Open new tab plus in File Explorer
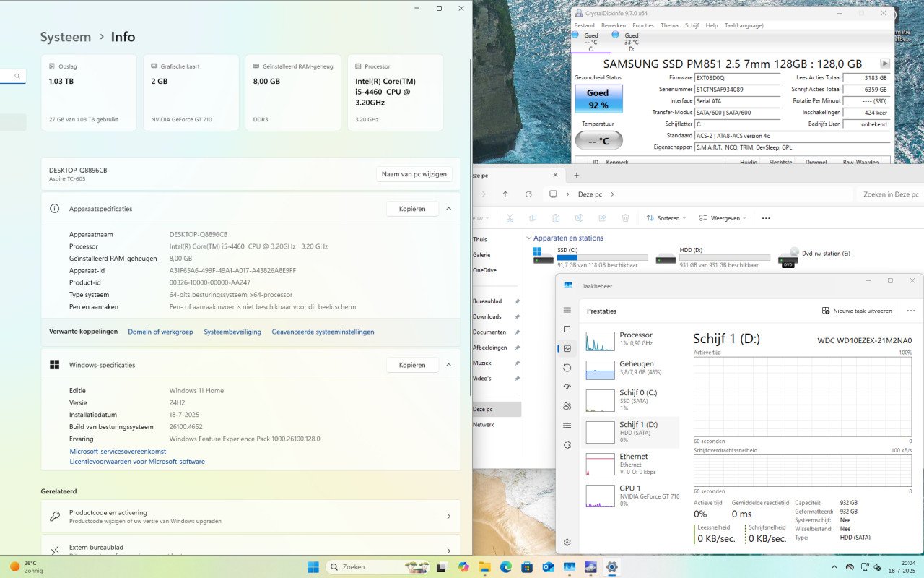The image size is (924, 578). 576,175
